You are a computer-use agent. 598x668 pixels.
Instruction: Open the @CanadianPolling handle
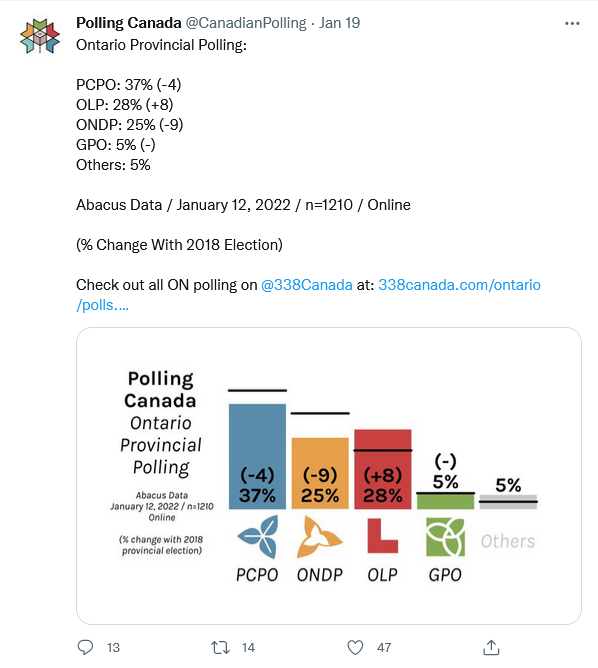(246, 23)
